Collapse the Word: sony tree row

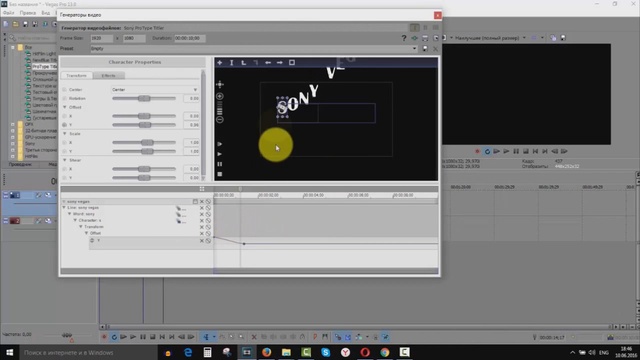(69, 214)
